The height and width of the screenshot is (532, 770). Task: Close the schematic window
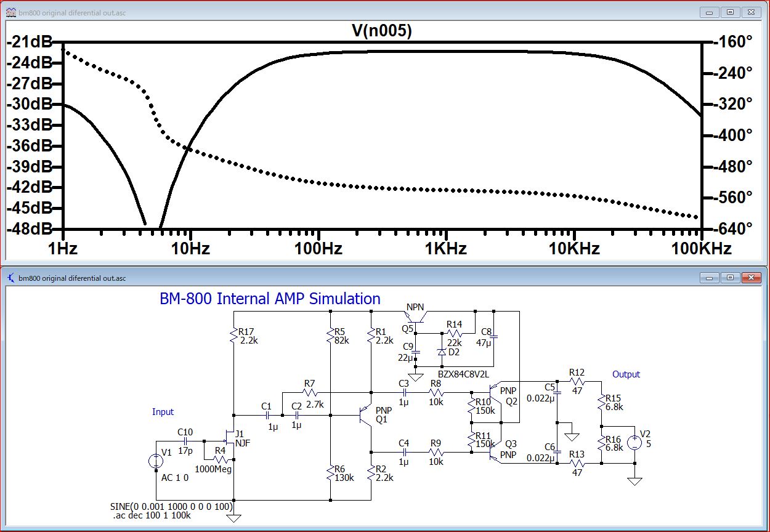pyautogui.click(x=751, y=278)
